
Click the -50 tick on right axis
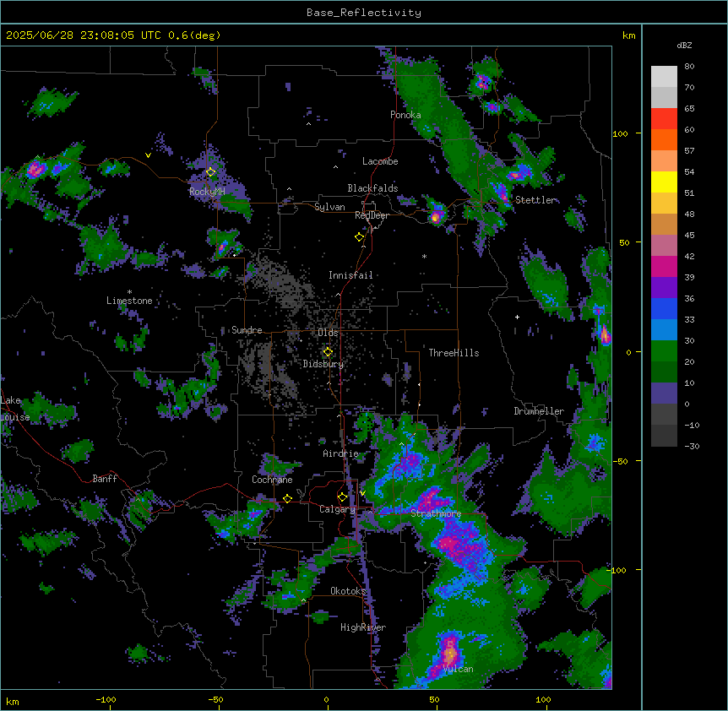[620, 461]
